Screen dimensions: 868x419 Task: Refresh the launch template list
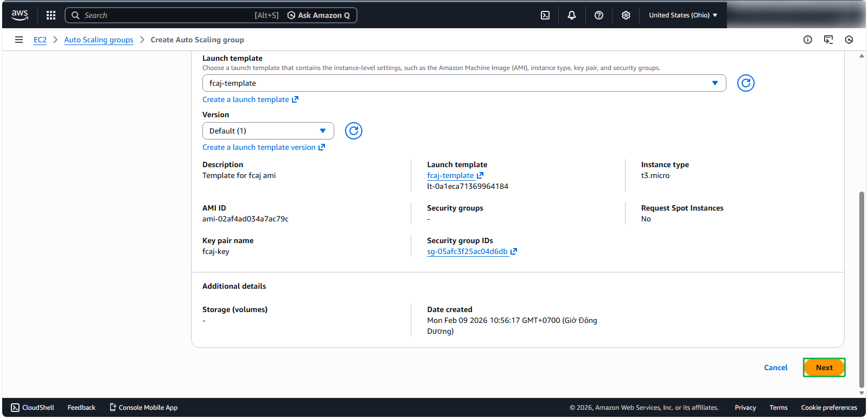pos(746,83)
